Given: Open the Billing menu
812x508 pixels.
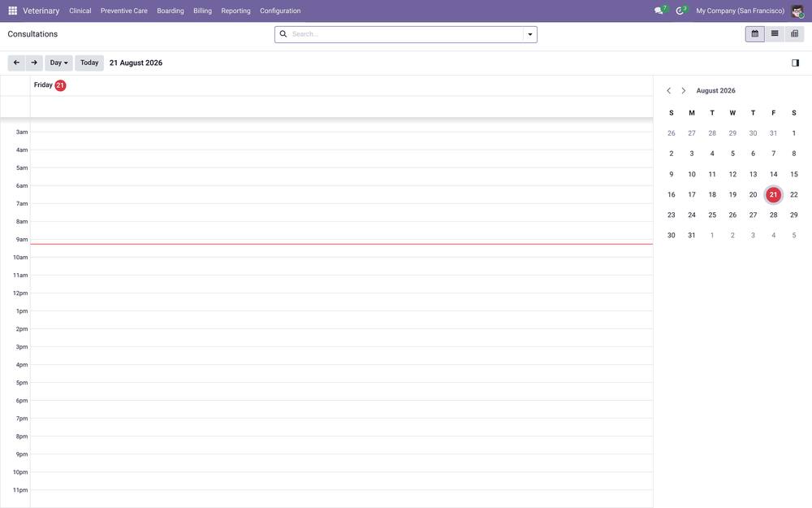Looking at the screenshot, I should (202, 11).
